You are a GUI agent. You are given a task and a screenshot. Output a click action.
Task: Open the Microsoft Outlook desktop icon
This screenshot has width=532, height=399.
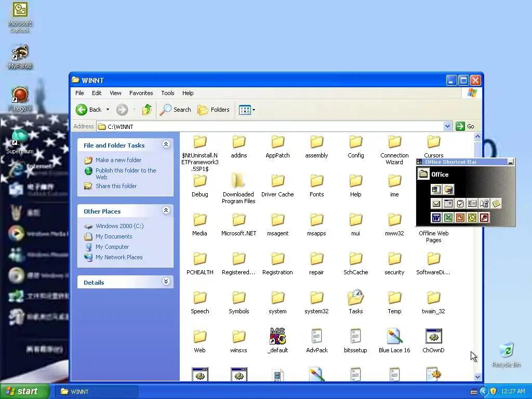pos(20,17)
